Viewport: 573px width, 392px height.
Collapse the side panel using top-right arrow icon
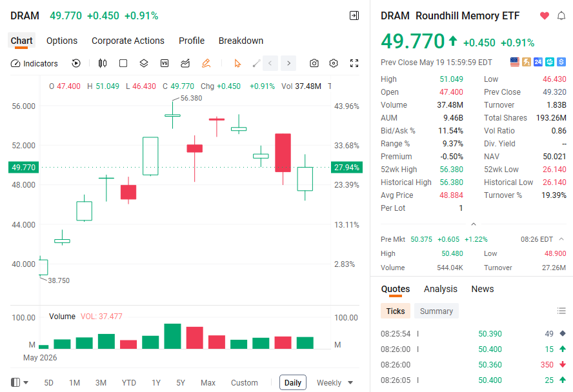(354, 15)
